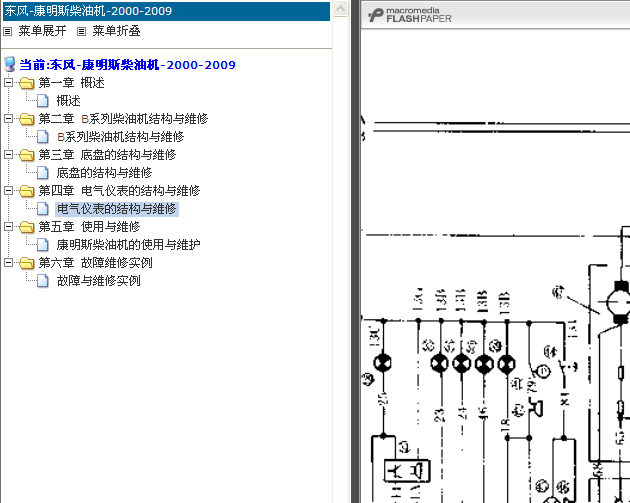Open highlighted 电气仪表的结构与维修 document

117,209
